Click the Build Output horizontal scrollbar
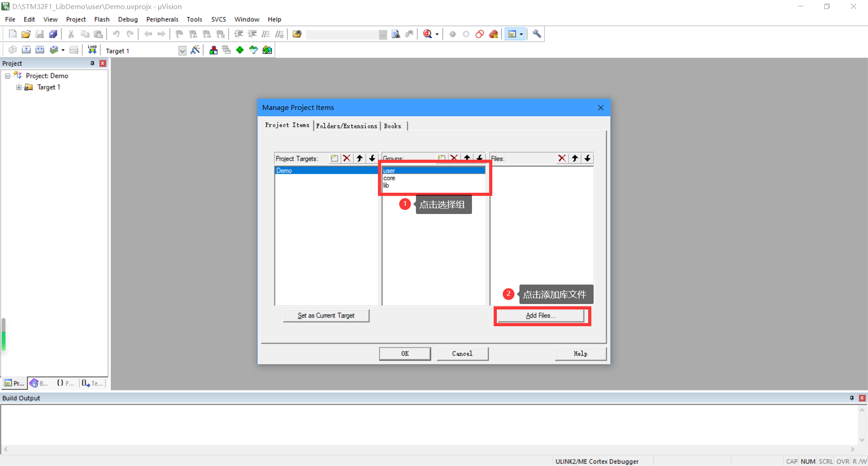Image resolution: width=868 pixels, height=466 pixels. (429, 449)
